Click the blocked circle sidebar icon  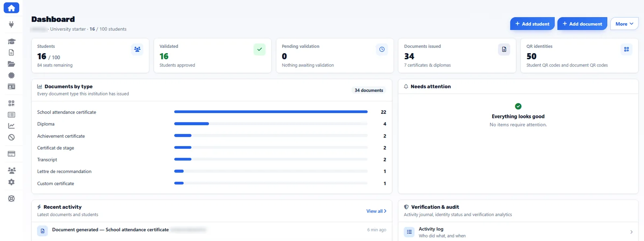pos(11,137)
